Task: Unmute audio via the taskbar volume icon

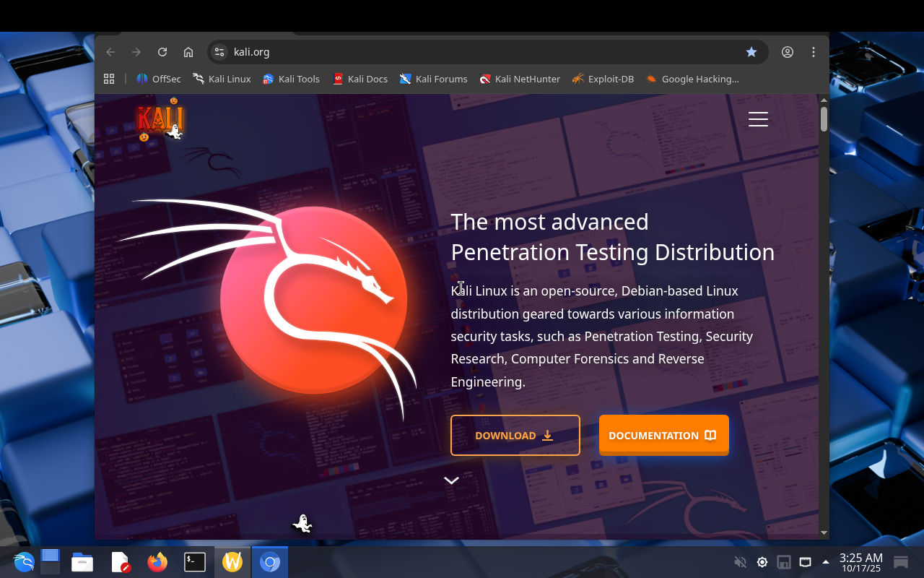Action: (x=740, y=562)
